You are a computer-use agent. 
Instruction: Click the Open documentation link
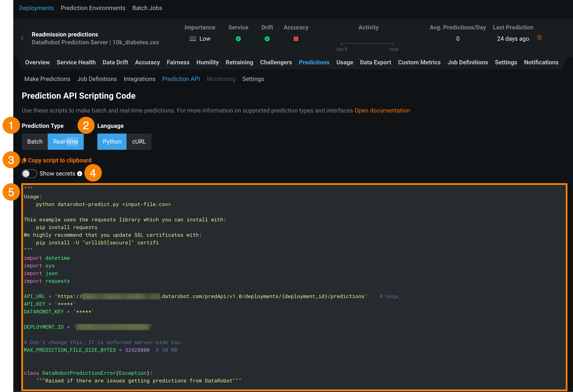tap(382, 110)
